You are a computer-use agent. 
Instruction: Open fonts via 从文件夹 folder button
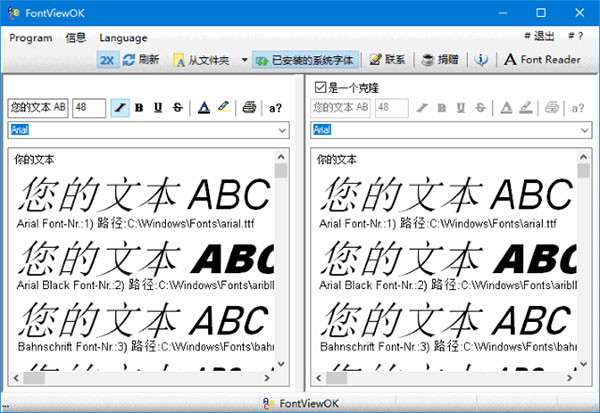click(205, 60)
